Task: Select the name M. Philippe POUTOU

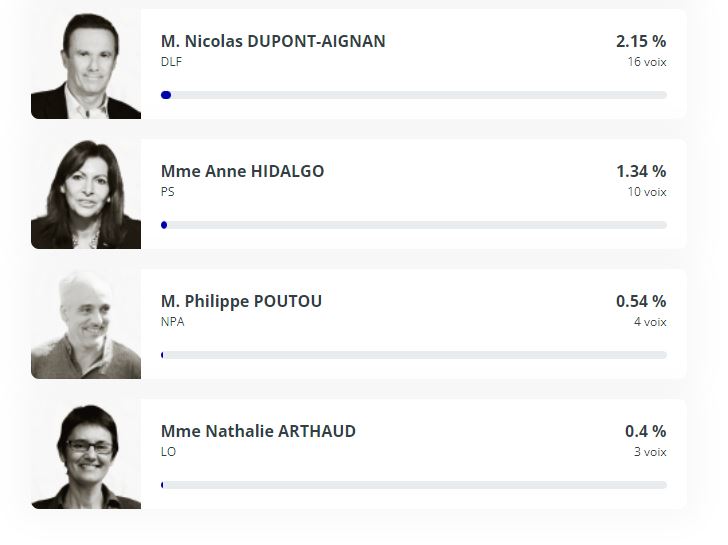Action: pyautogui.click(x=241, y=301)
